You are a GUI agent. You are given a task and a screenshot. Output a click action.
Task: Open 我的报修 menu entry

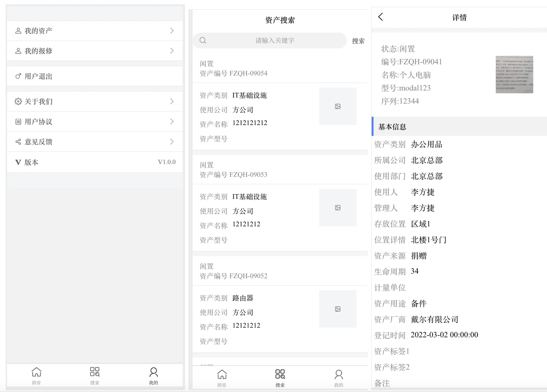point(95,51)
